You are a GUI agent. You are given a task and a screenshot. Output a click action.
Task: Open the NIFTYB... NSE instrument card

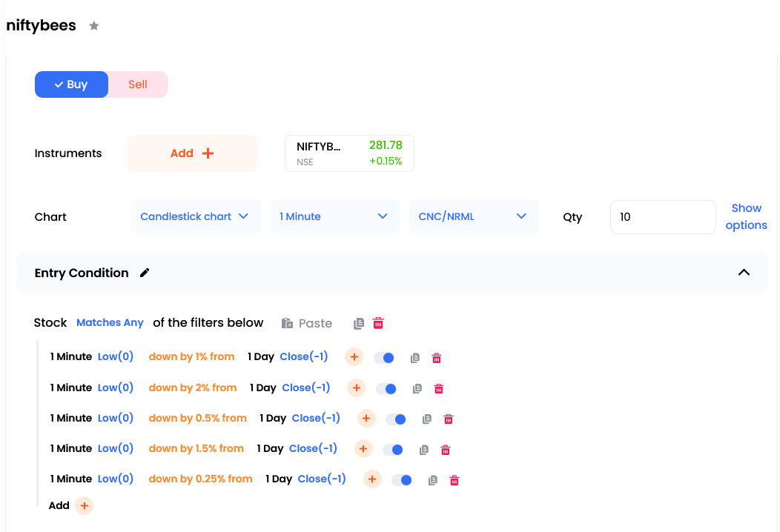(x=349, y=153)
